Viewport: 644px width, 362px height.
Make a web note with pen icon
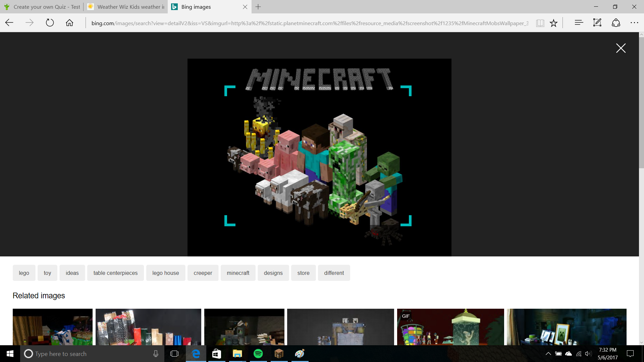tap(597, 23)
